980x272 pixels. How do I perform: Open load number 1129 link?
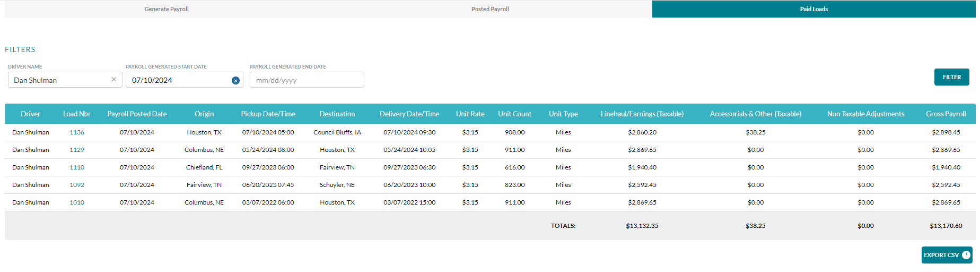click(77, 150)
